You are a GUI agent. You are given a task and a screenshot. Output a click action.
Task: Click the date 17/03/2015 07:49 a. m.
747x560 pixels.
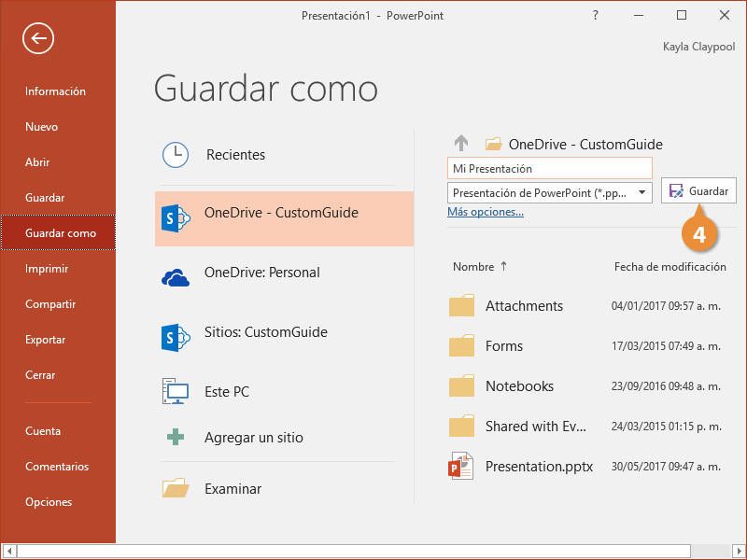click(666, 345)
